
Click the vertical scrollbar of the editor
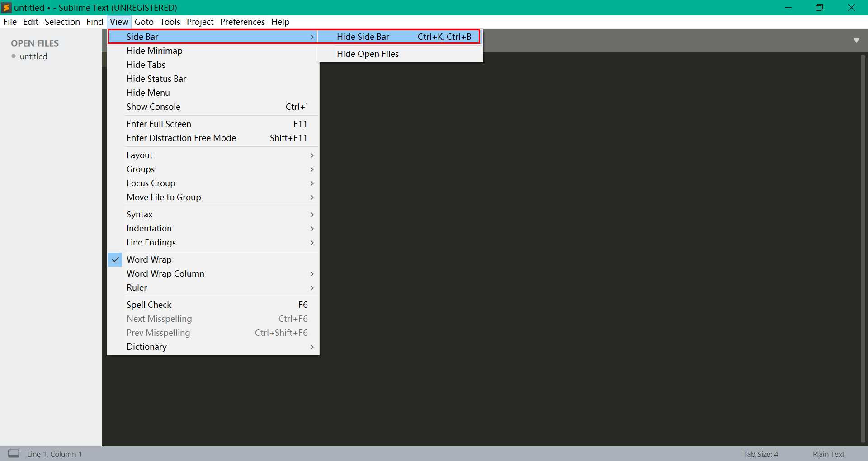[x=863, y=249]
